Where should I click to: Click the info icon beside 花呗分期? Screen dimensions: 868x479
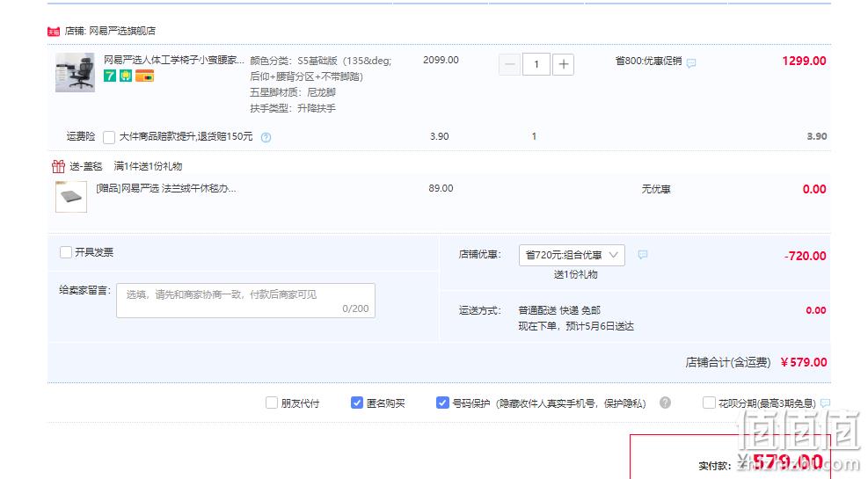coord(826,403)
